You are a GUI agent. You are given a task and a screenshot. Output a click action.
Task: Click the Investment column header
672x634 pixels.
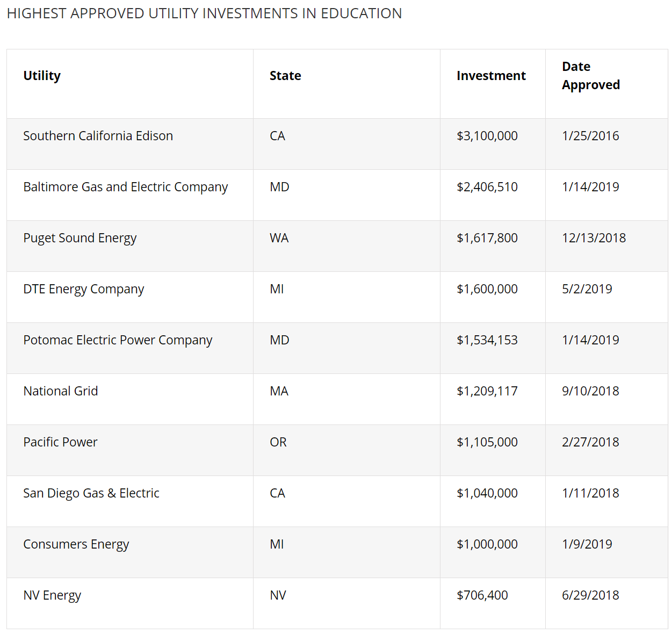(x=491, y=76)
